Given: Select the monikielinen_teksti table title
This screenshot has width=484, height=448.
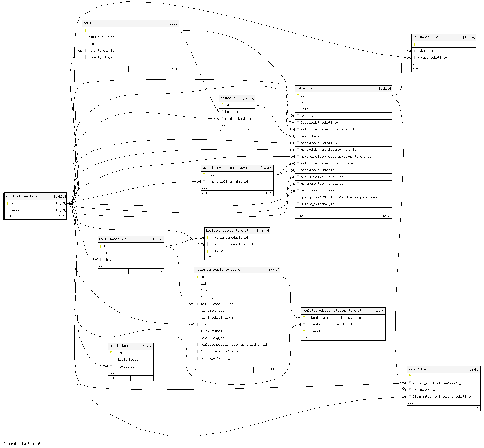Looking at the screenshot, I should coord(23,196).
